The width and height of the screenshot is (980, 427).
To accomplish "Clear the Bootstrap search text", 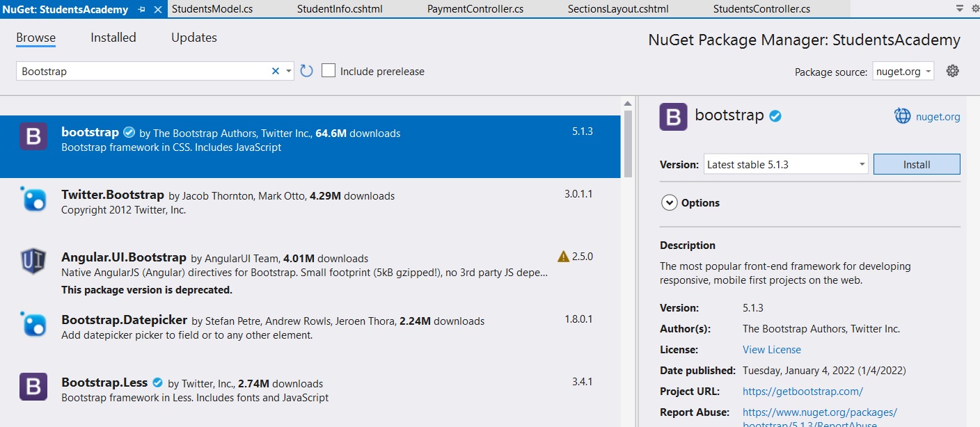I will (276, 71).
